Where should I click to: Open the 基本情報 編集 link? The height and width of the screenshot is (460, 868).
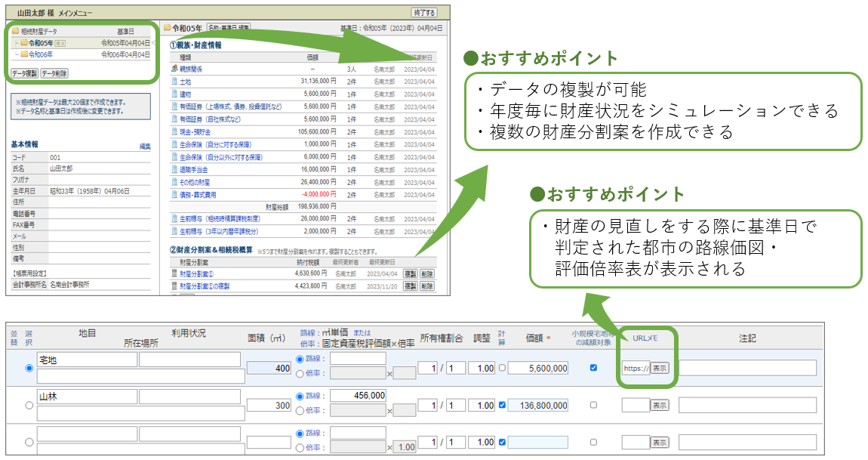pyautogui.click(x=145, y=147)
